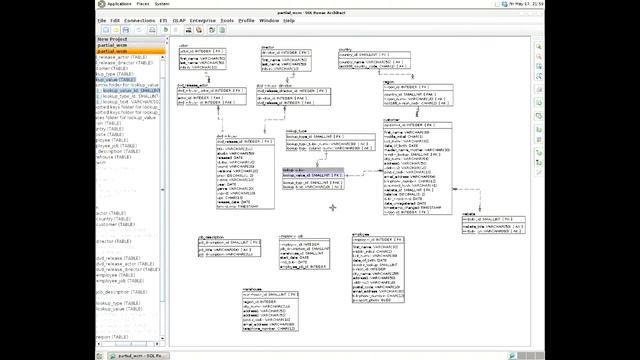Select the New Project entry in left panel
Viewport: 640px width, 360px height.
click(x=131, y=39)
